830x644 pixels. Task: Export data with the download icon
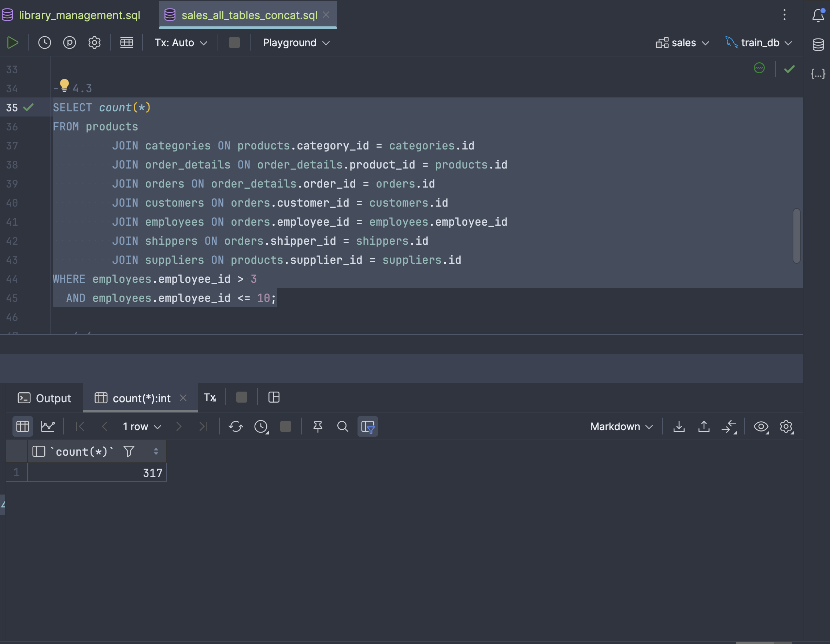click(x=679, y=426)
